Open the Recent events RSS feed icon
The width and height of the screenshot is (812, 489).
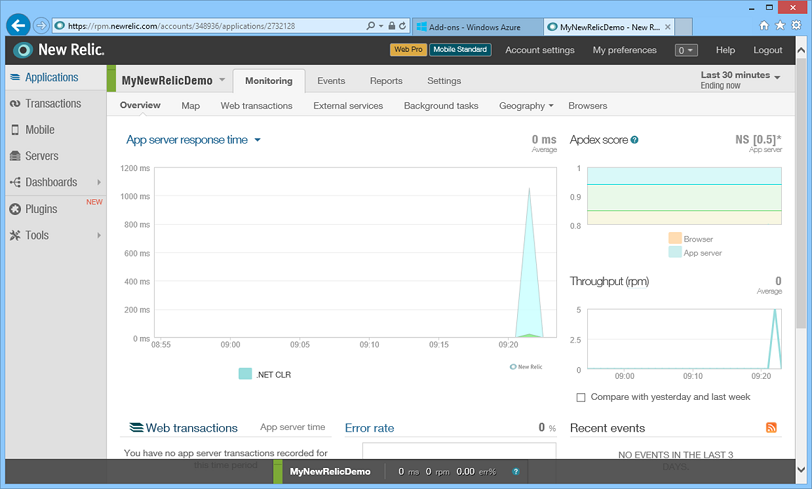(x=771, y=427)
